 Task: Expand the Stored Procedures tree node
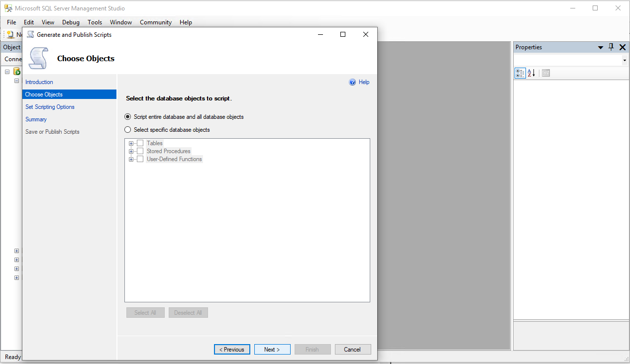131,151
